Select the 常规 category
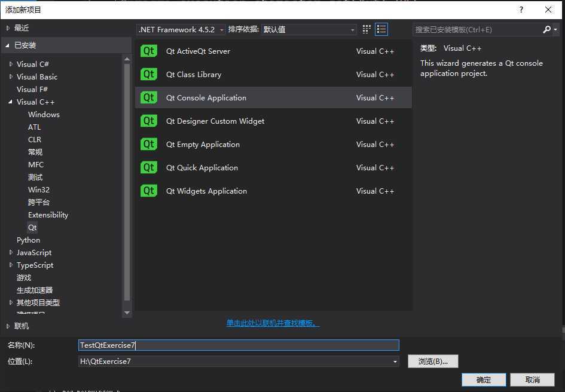This screenshot has width=565, height=392. [x=35, y=152]
